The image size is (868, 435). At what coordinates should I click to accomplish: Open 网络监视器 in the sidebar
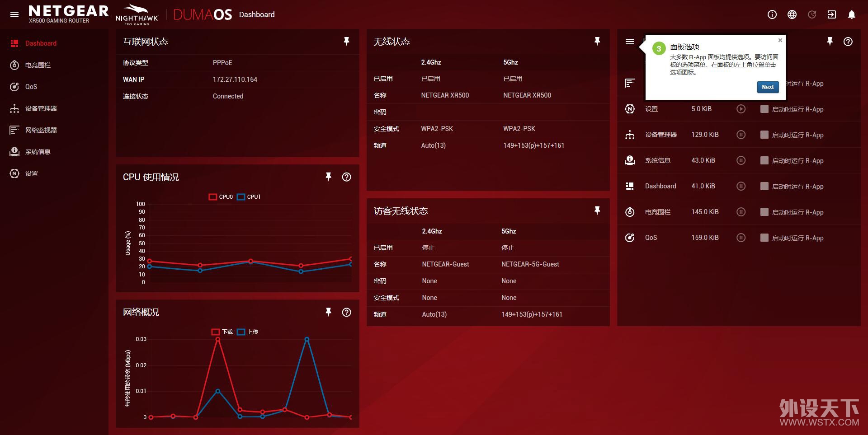click(x=41, y=130)
